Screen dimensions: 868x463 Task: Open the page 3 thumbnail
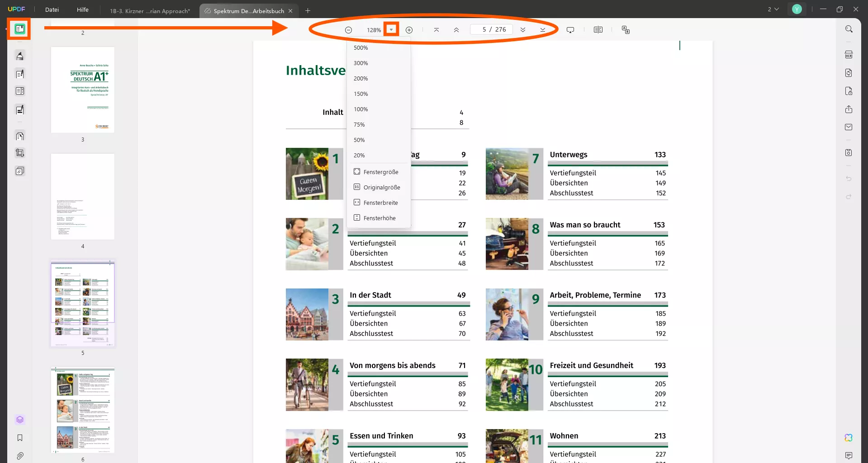coord(83,90)
